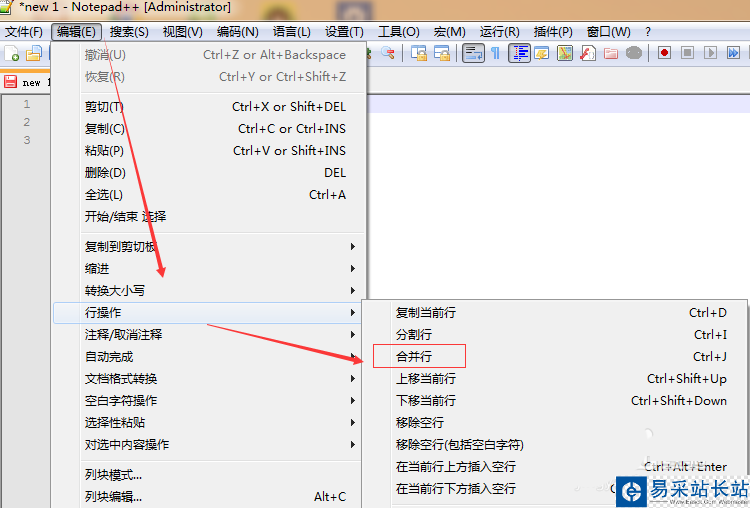The image size is (750, 508).
Task: Select 移除空行(包括空白字符) in submenu
Action: coord(555,444)
